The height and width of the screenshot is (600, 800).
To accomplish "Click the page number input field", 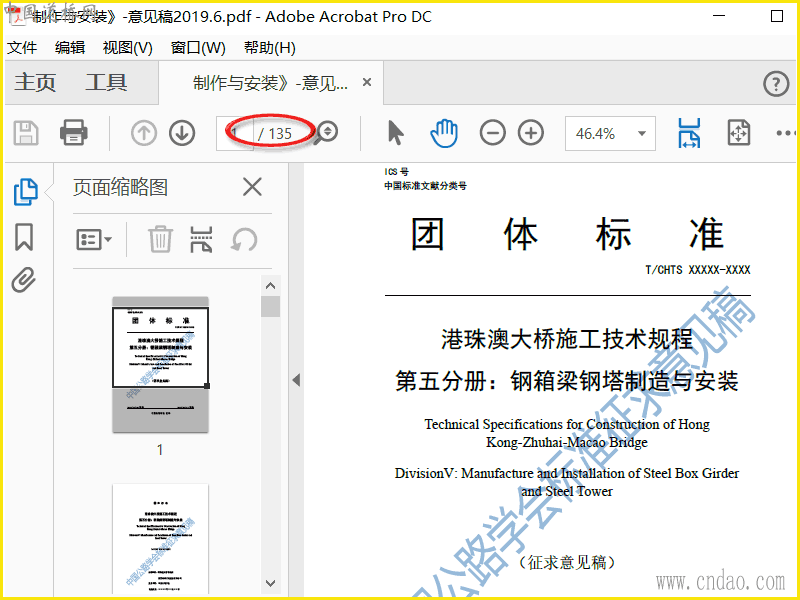I will click(x=235, y=134).
